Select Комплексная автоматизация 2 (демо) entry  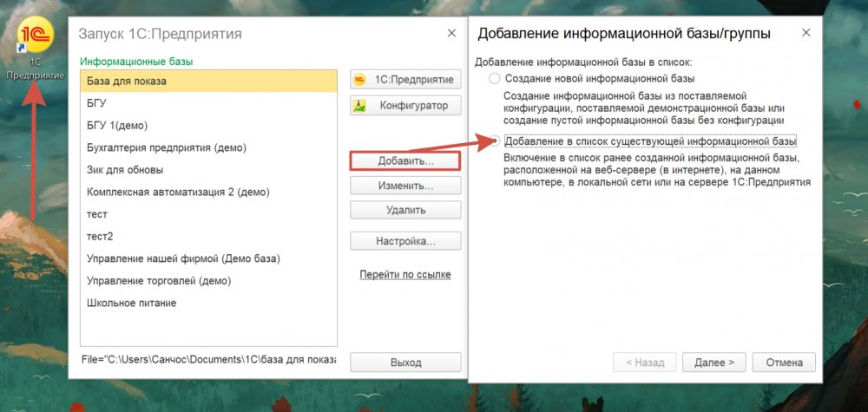tap(208, 193)
